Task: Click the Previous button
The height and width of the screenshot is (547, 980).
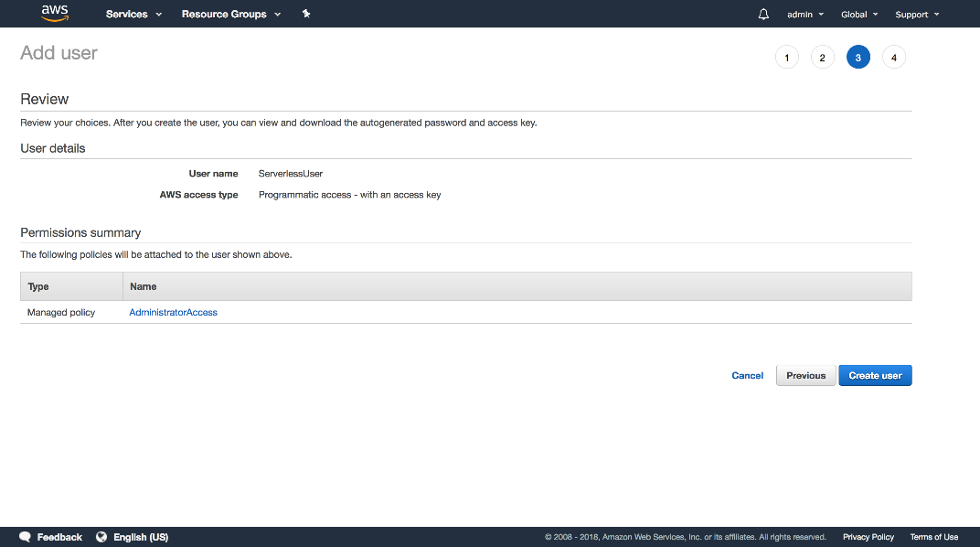Action: [x=805, y=376]
